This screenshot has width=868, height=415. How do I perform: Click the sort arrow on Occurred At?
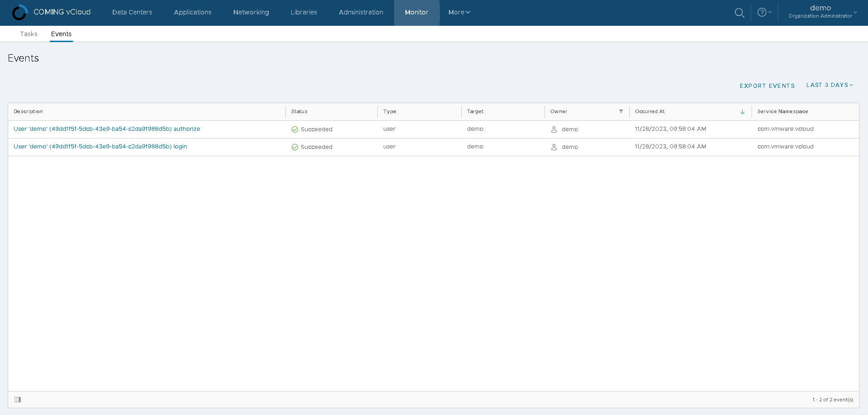pyautogui.click(x=742, y=111)
